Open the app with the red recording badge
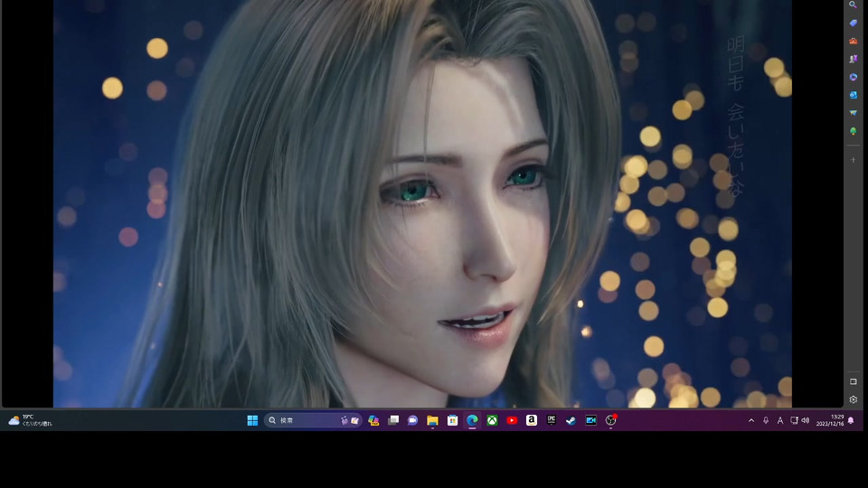This screenshot has width=868, height=488. point(610,420)
